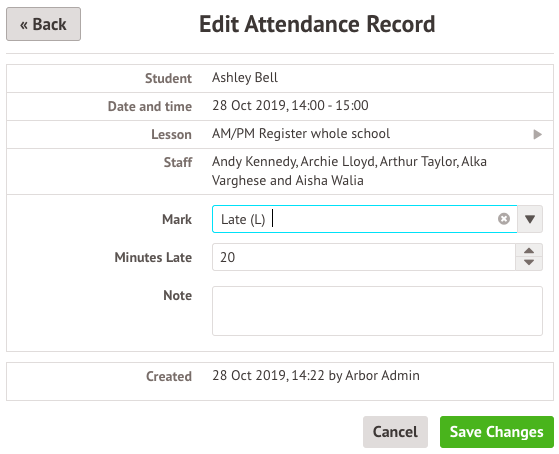Screen dimensions: 559x454
Task: Open AM/PM Register whole school lesson
Action: (x=301, y=134)
